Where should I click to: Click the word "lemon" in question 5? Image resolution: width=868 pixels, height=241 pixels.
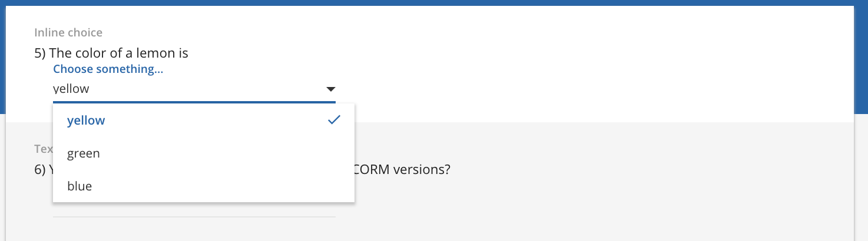(x=155, y=53)
